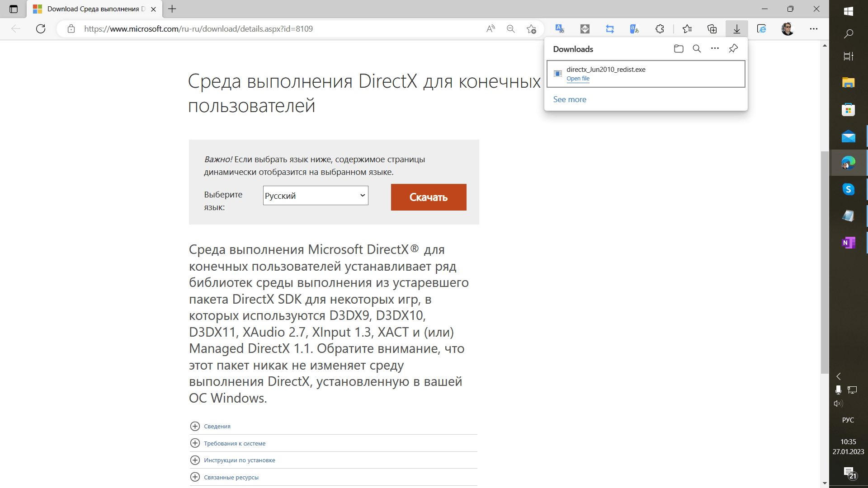Refresh the page
Viewport: 868px width, 488px height.
(41, 29)
